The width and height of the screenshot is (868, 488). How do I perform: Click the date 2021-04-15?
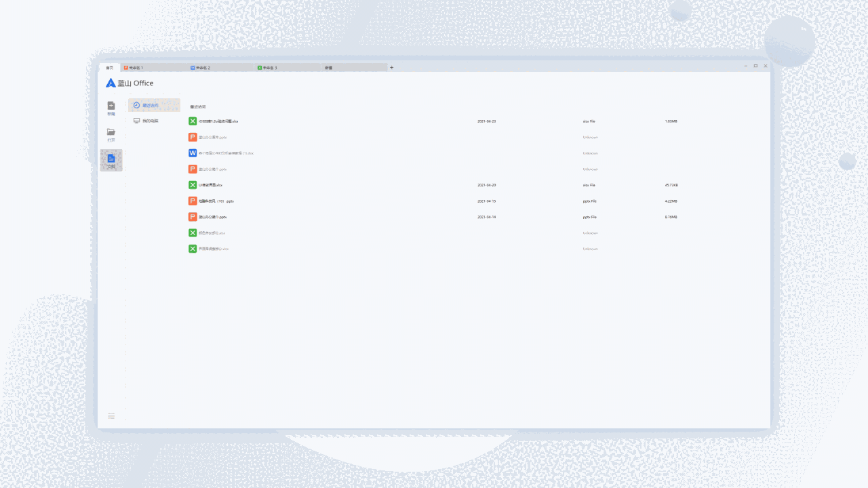(487, 201)
